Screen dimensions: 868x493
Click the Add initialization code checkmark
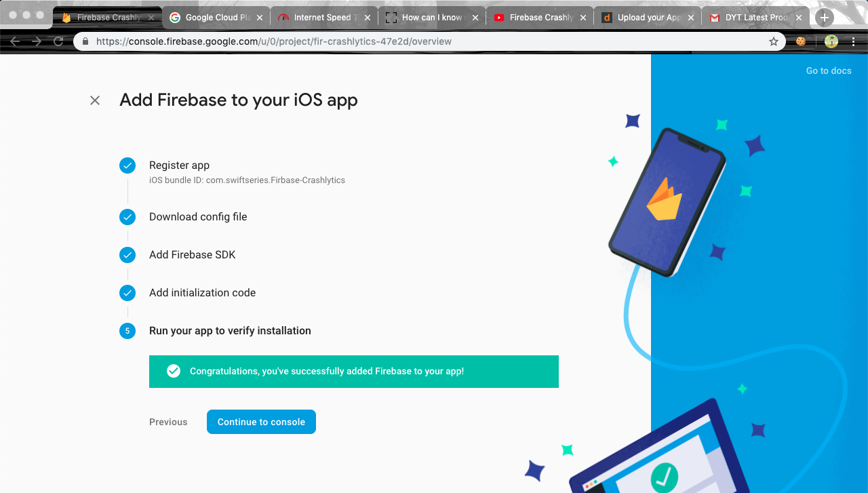pyautogui.click(x=127, y=293)
